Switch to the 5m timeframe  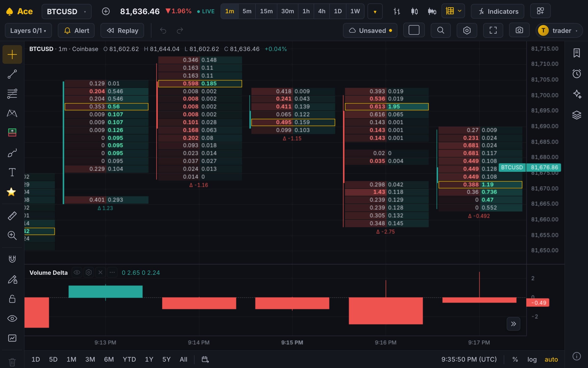(247, 11)
